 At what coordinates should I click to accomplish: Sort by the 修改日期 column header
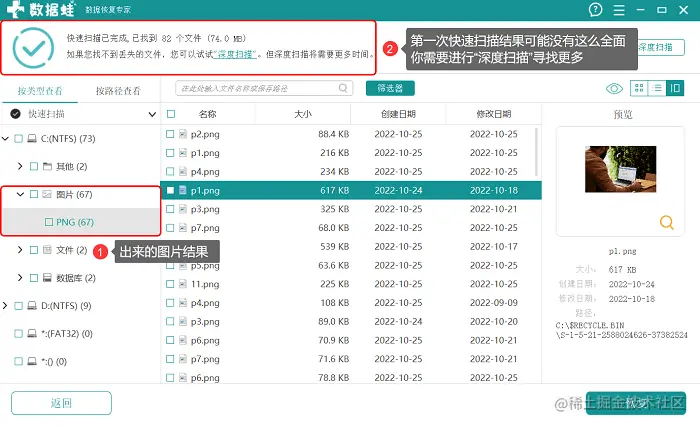coord(494,114)
